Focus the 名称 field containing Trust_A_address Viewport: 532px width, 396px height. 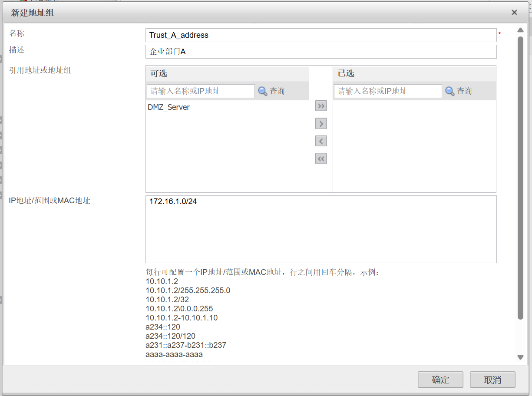tap(321, 35)
